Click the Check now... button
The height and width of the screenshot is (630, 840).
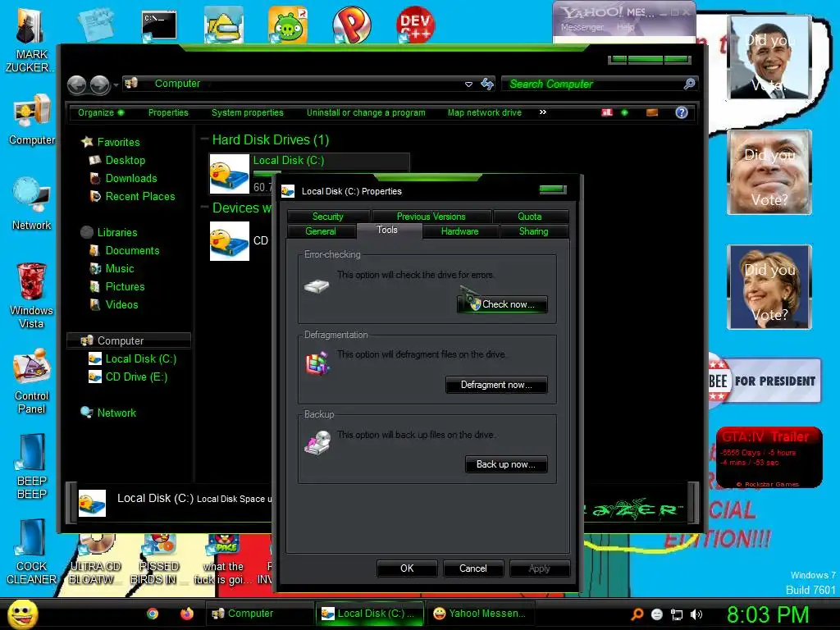click(x=503, y=304)
